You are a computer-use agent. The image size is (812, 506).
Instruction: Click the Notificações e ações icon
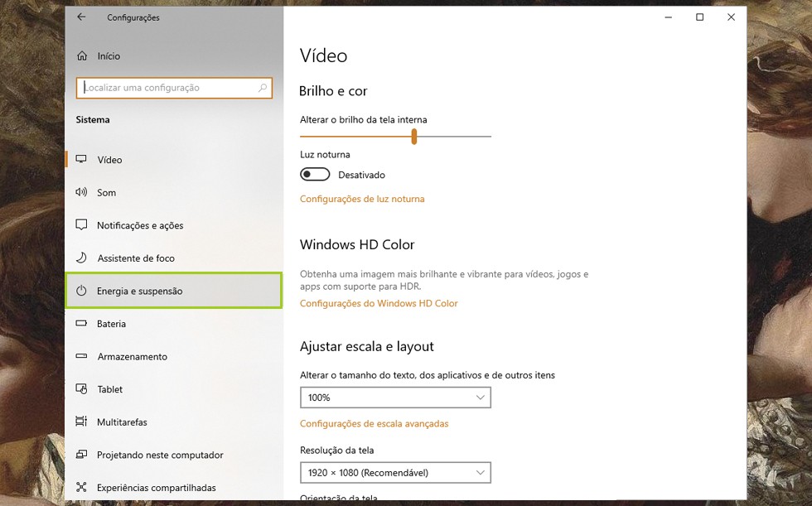point(81,225)
